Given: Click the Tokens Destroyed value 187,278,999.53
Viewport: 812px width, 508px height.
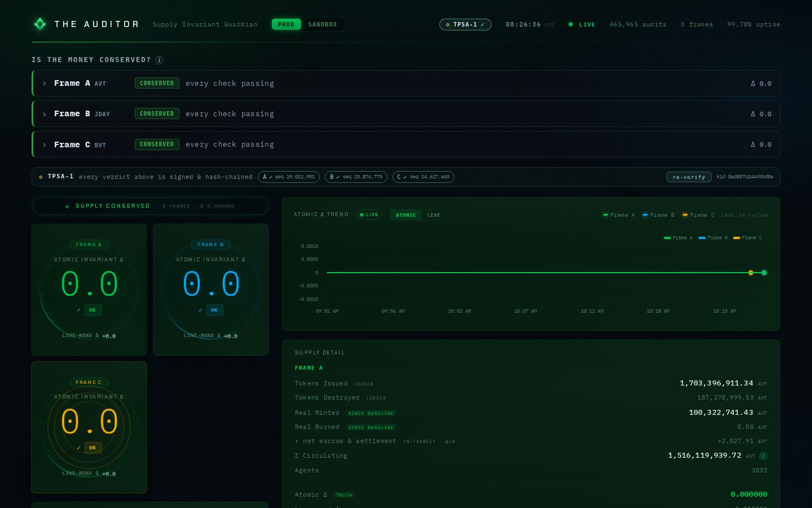Looking at the screenshot, I should [725, 398].
